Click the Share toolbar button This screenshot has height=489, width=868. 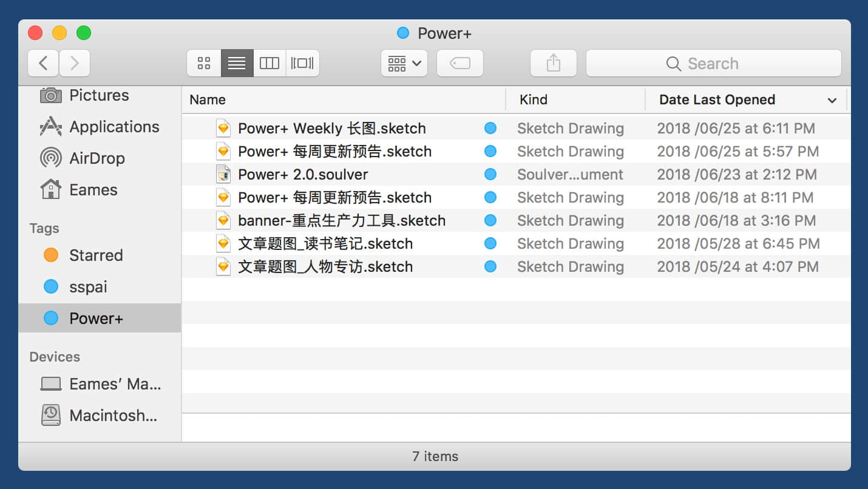(553, 63)
